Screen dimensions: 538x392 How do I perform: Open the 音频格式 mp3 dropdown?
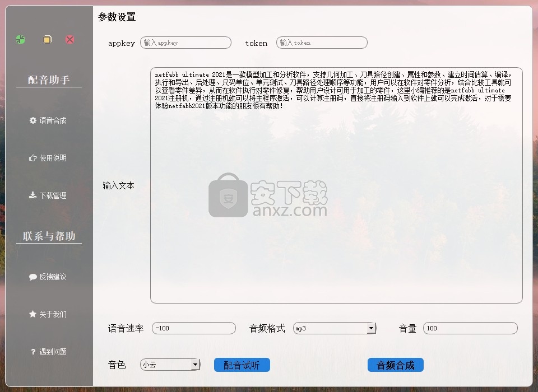335,328
